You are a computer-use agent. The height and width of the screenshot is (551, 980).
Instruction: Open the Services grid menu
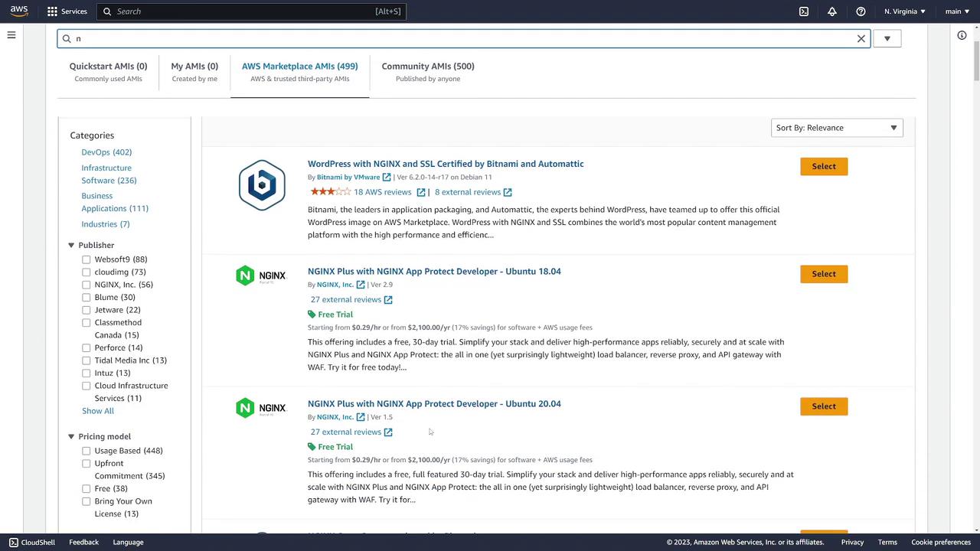coord(67,11)
